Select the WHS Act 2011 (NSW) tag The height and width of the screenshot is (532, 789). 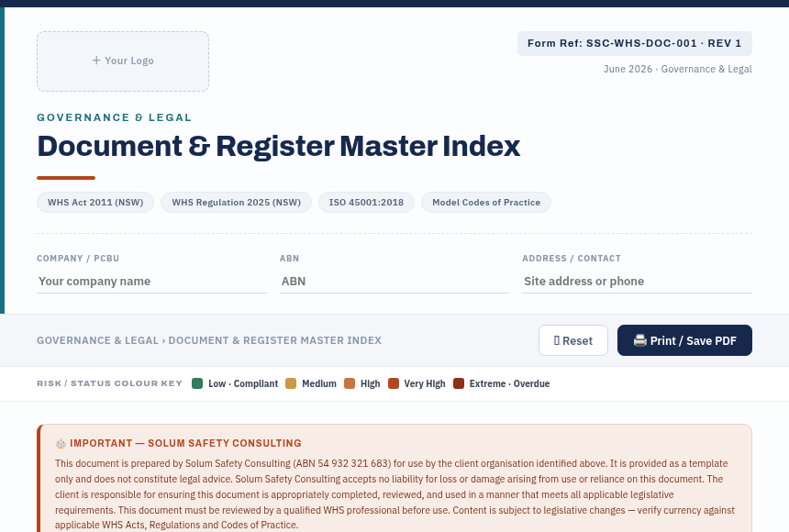(95, 203)
